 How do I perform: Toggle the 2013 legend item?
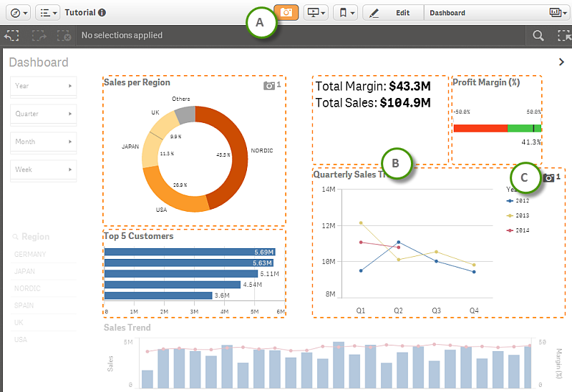click(520, 215)
